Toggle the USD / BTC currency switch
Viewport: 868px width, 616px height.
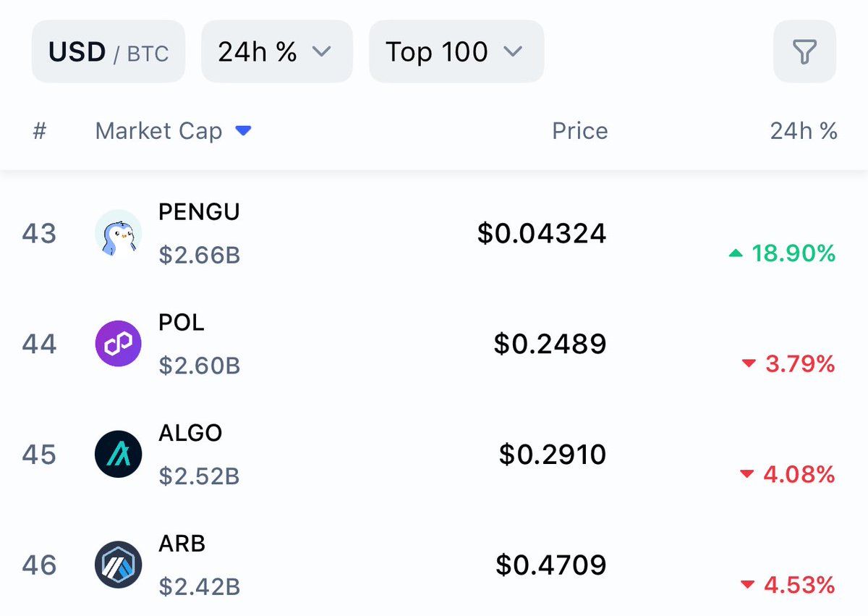(x=109, y=51)
